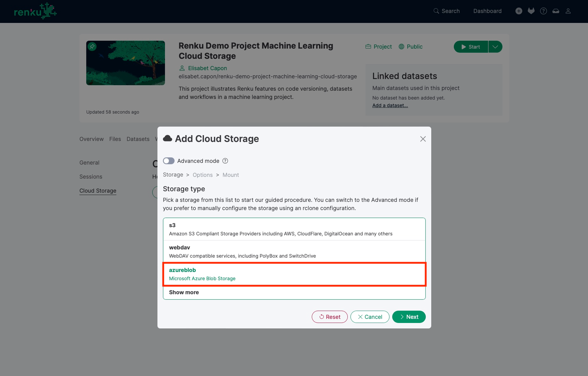
Task: Click the Cancel button
Action: 370,317
